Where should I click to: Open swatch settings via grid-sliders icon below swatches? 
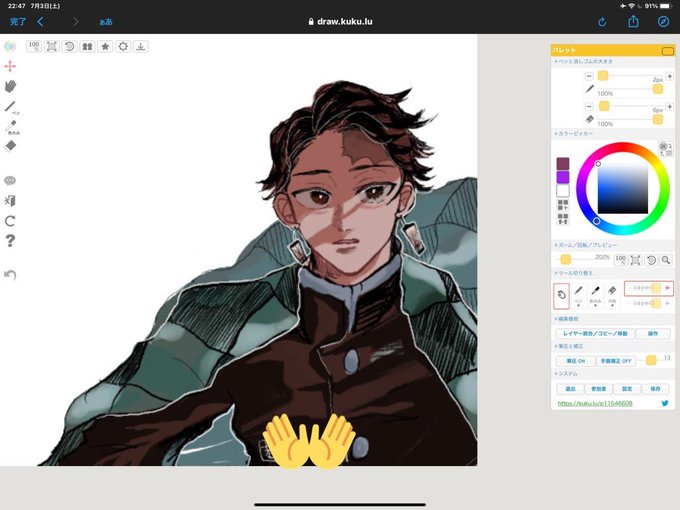click(562, 219)
